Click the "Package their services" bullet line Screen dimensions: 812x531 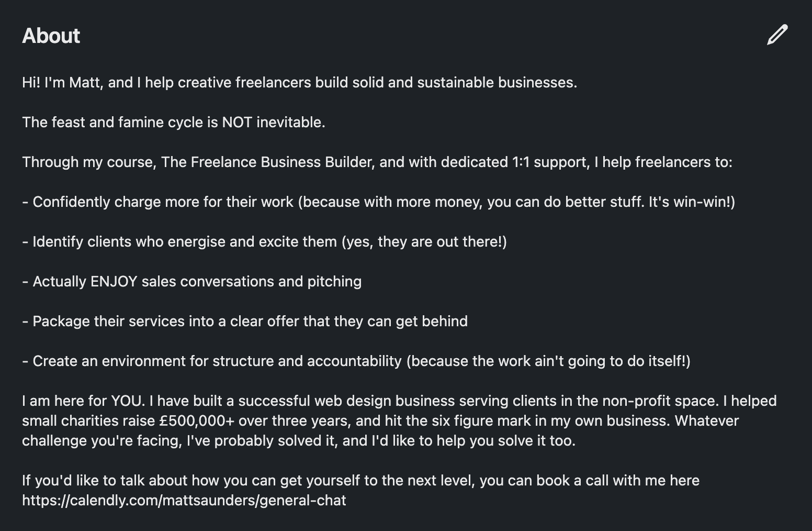pos(245,321)
